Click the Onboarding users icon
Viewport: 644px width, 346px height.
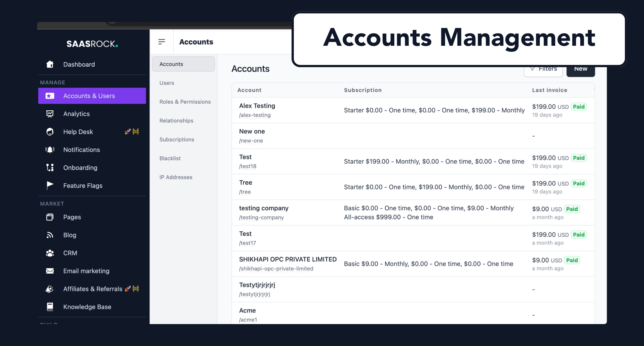pyautogui.click(x=50, y=167)
